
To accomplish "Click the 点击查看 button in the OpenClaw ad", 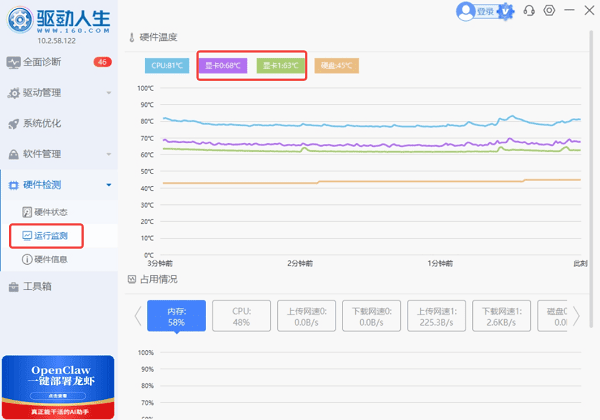I will point(58,396).
